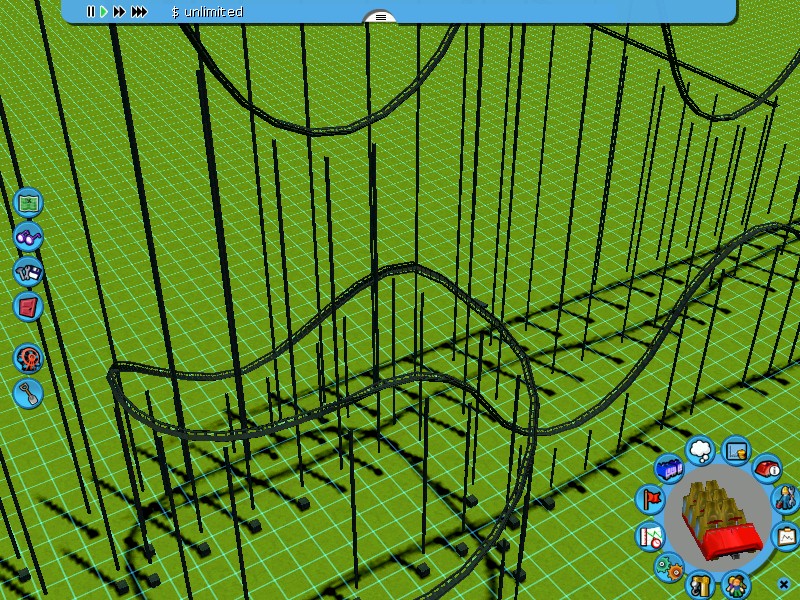Open the test results clipboard icon
800x600 pixels.
[787, 536]
